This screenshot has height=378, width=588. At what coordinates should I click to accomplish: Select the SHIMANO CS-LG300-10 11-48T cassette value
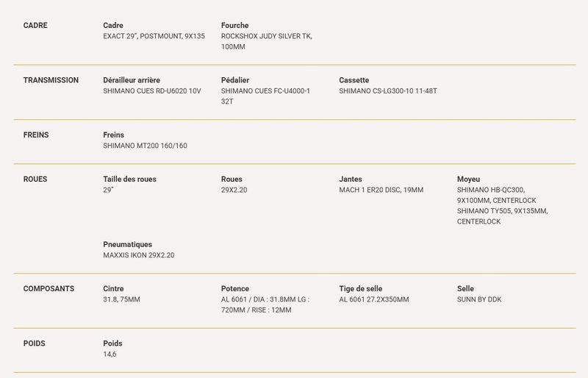coord(388,91)
